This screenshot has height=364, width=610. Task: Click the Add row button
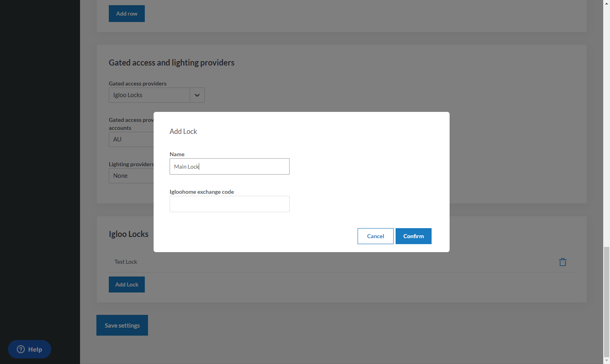point(126,14)
